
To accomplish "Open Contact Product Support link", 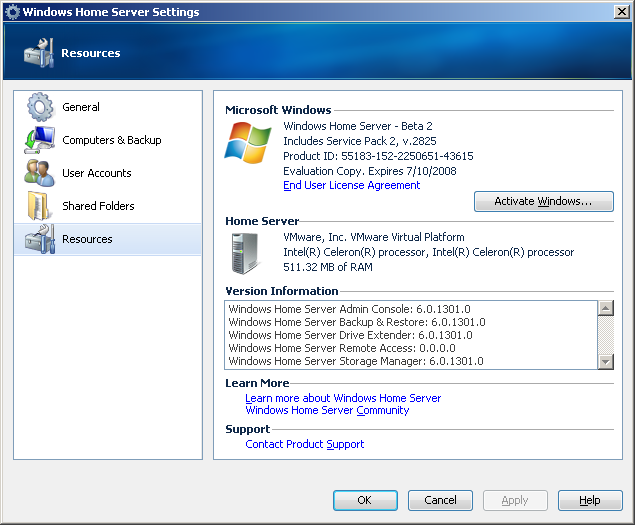I will click(x=305, y=444).
